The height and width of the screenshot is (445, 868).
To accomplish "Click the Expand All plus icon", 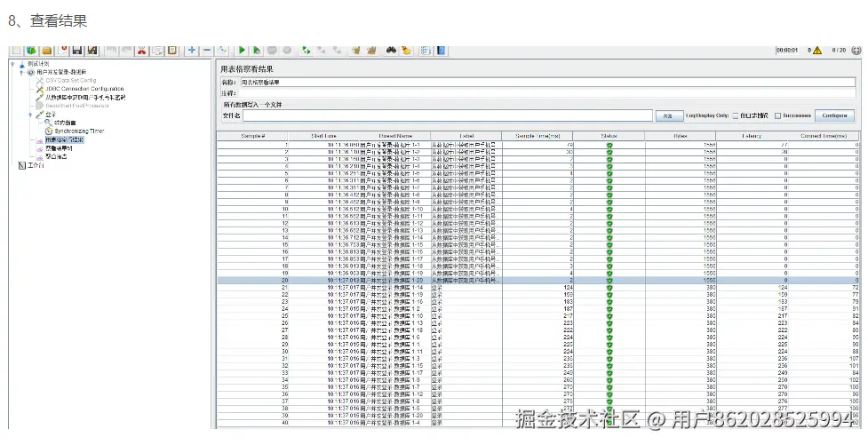I will (x=192, y=51).
